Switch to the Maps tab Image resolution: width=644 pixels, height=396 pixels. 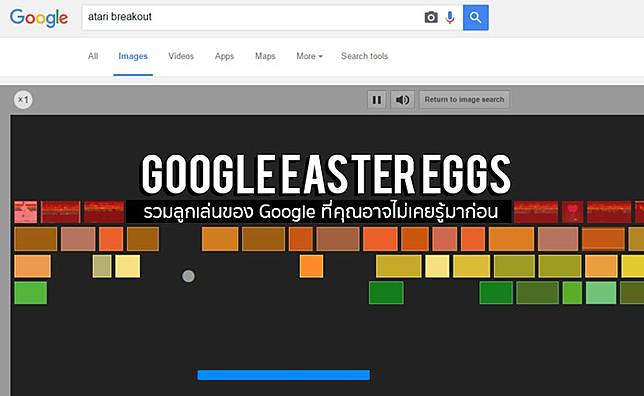pyautogui.click(x=265, y=56)
